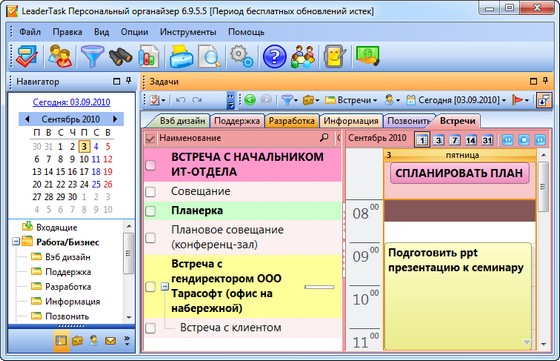Click the envelope icon in navigator bottom bar
Screen dimensions: 560x361
pyautogui.click(x=110, y=341)
